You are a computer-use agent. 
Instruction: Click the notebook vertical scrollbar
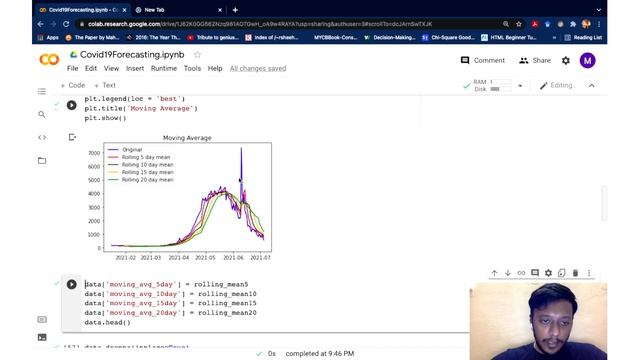604,203
